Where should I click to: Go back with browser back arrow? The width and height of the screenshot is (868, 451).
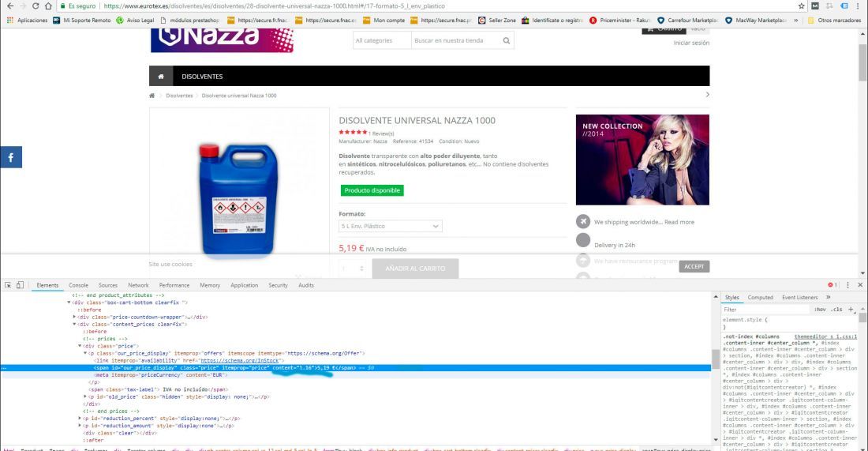tap(10, 6)
